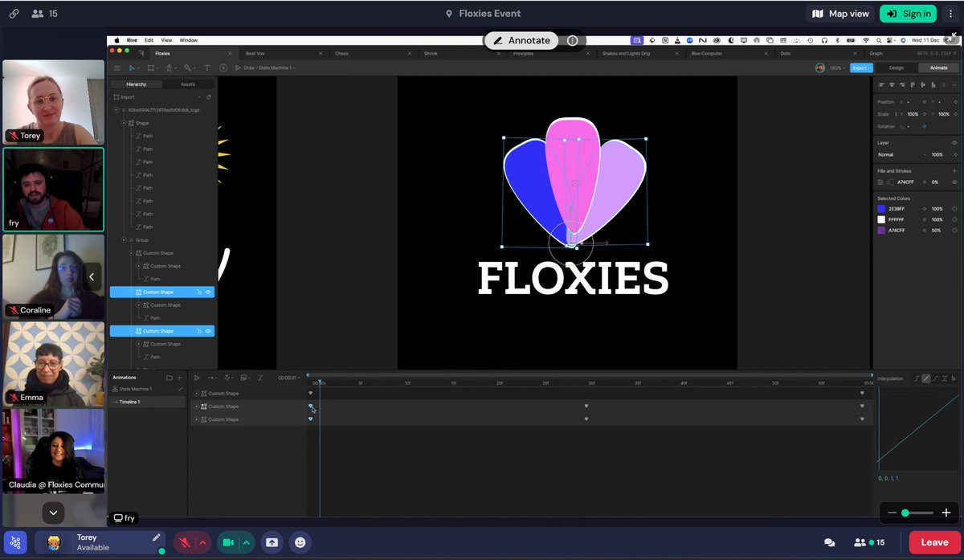Click the Sign in button

coord(908,14)
